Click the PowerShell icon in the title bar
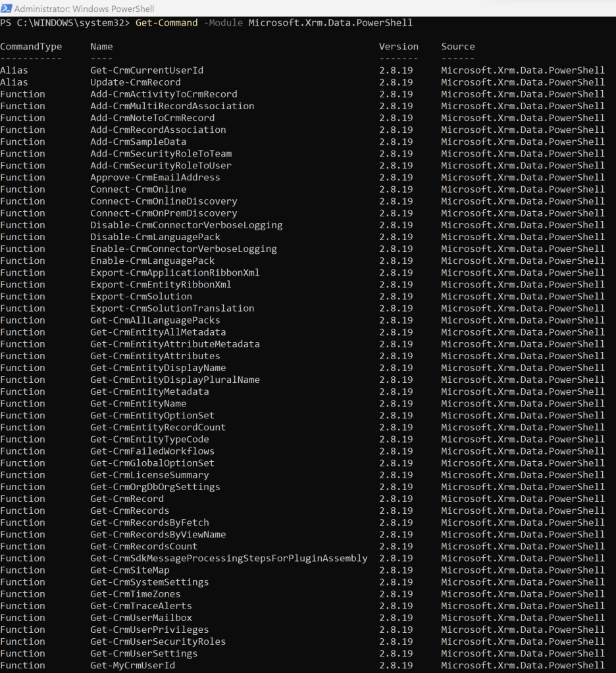 [x=6, y=9]
